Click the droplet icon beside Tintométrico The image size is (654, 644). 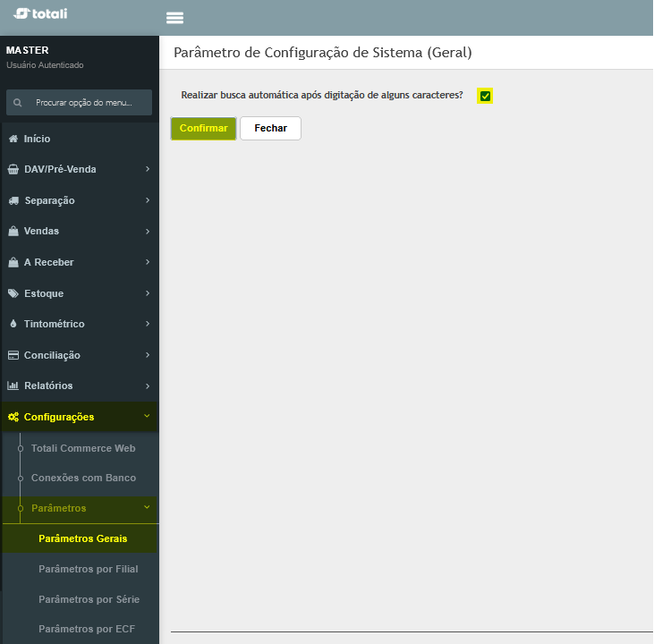(x=13, y=324)
